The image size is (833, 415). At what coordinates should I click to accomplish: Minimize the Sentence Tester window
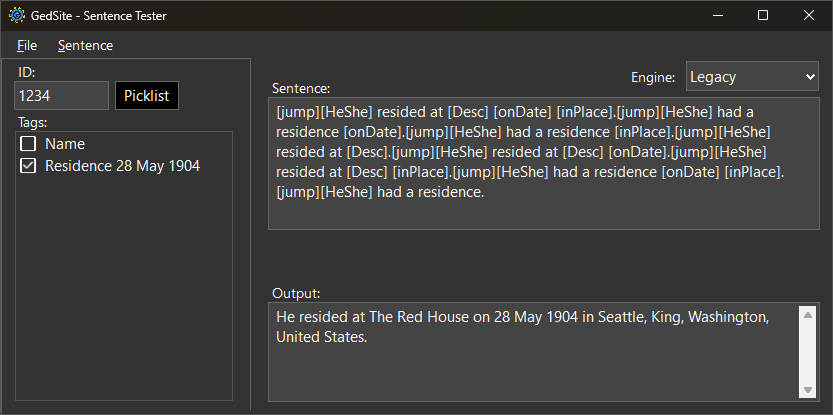tap(717, 15)
